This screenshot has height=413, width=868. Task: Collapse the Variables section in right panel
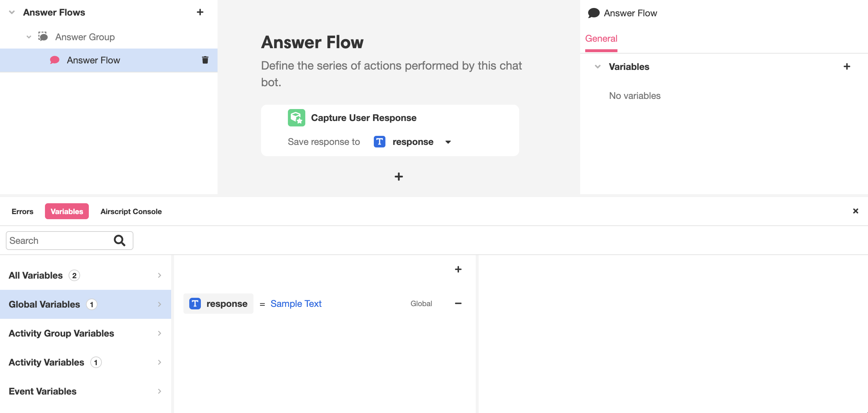598,67
